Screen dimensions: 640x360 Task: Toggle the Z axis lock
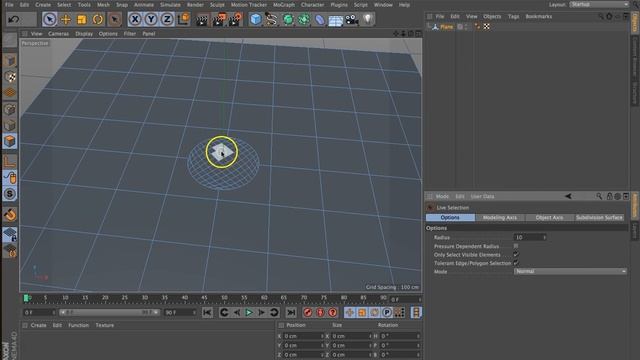tap(167, 19)
